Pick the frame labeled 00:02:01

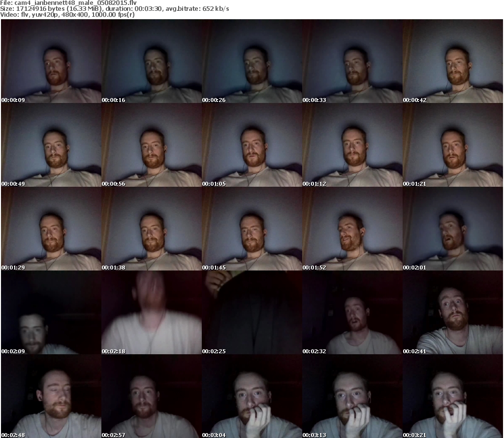coord(453,229)
